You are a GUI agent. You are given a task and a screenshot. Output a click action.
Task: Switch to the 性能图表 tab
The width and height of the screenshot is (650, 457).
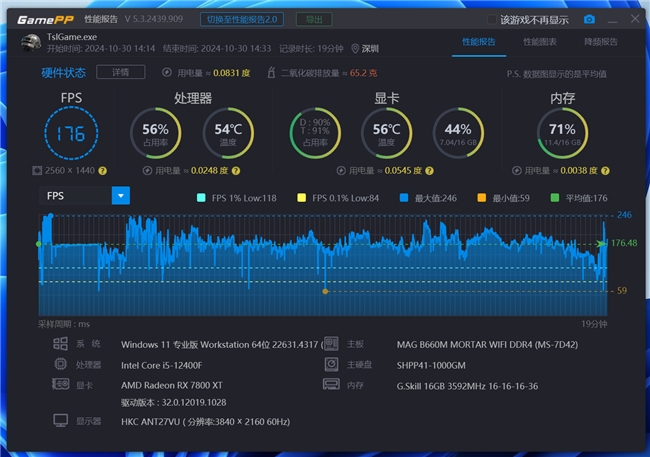click(540, 42)
